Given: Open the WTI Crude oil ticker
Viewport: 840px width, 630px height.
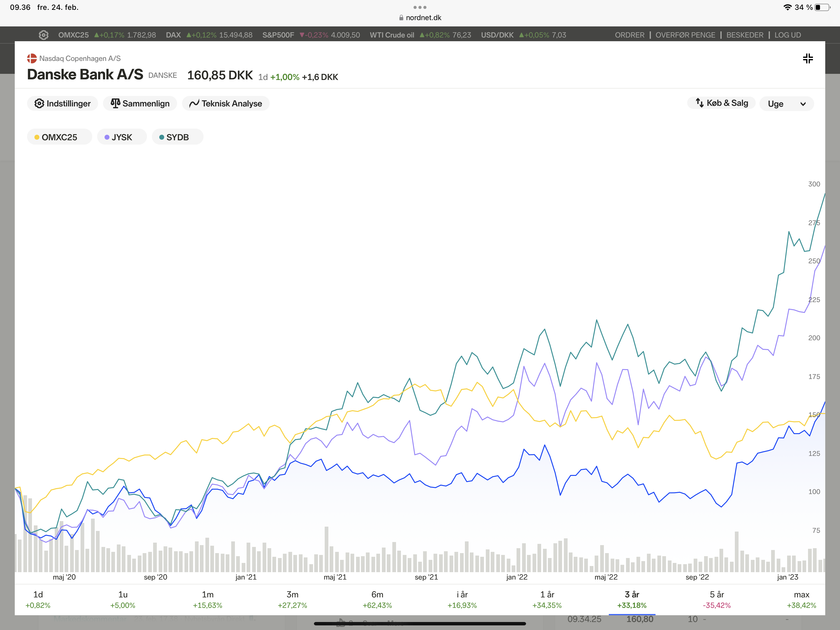Looking at the screenshot, I should (420, 35).
